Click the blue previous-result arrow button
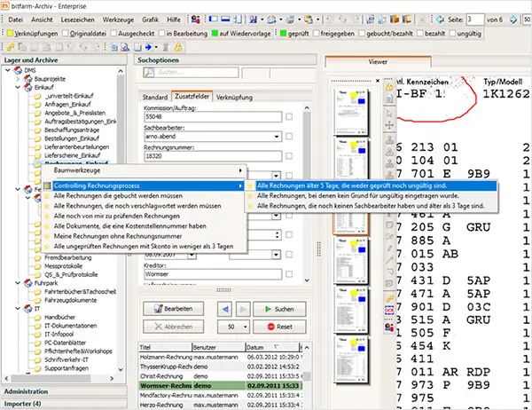The width and height of the screenshot is (532, 410). click(224, 309)
